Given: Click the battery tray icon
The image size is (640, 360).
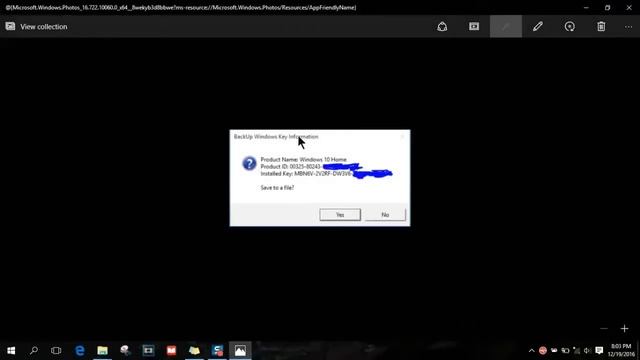Looking at the screenshot, I should pos(565,351).
